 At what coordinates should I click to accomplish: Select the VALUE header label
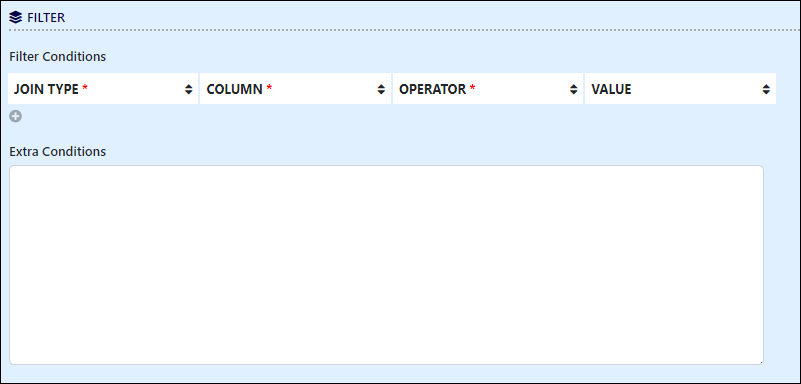[x=611, y=89]
